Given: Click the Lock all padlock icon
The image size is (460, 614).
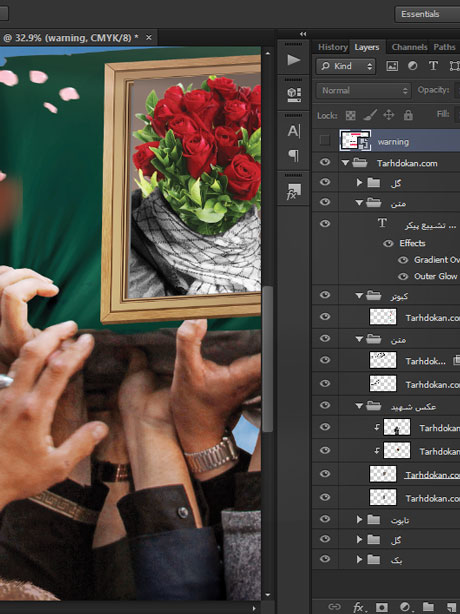Looking at the screenshot, I should 408,115.
